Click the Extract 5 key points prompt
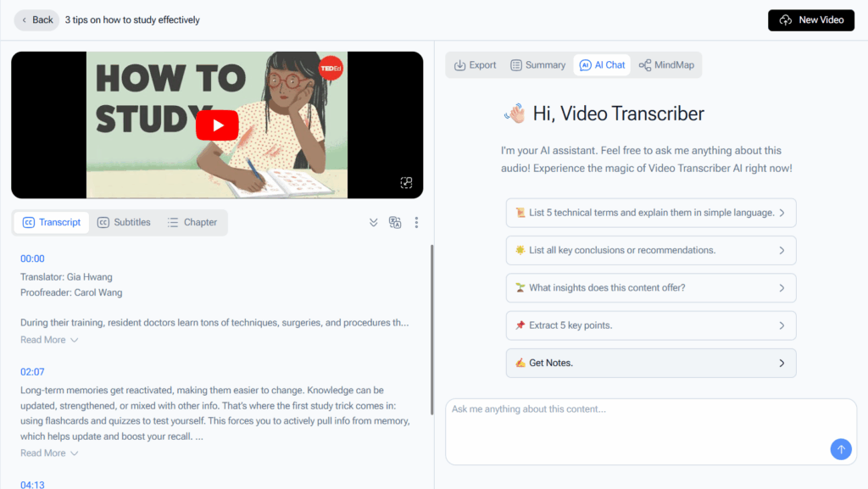This screenshot has height=489, width=868. click(x=650, y=325)
